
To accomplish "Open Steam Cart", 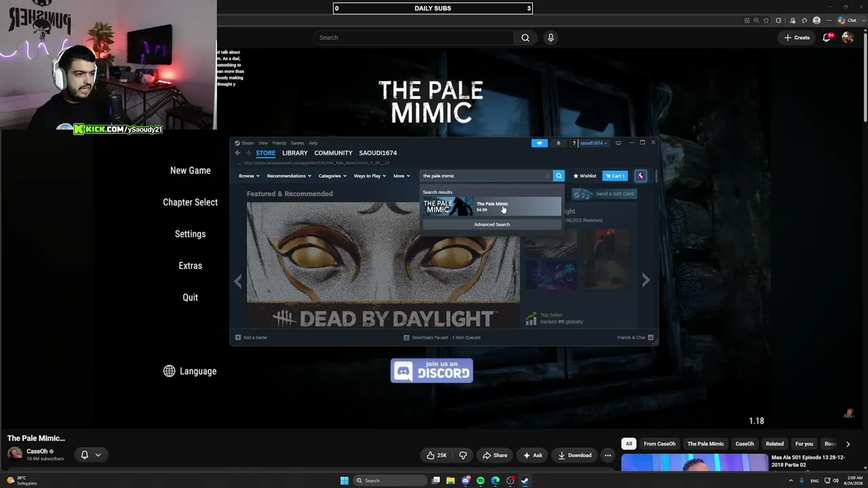I will (616, 176).
